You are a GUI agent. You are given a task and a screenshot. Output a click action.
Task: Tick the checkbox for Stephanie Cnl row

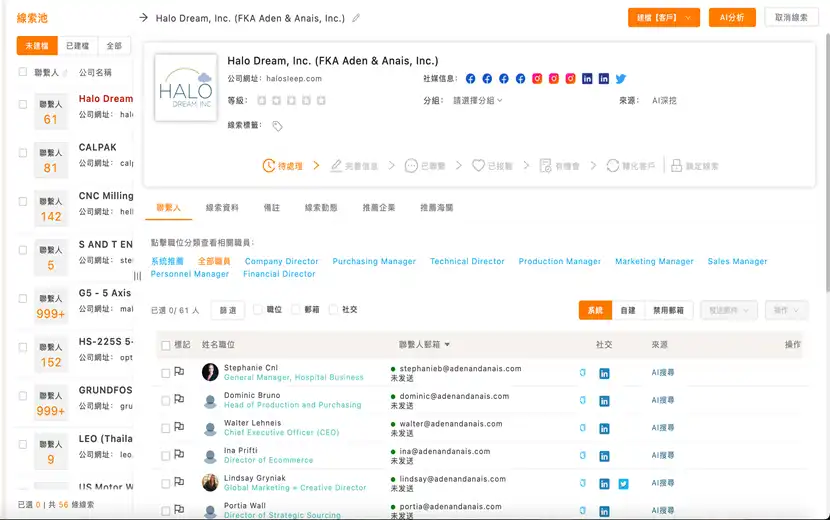click(x=166, y=373)
